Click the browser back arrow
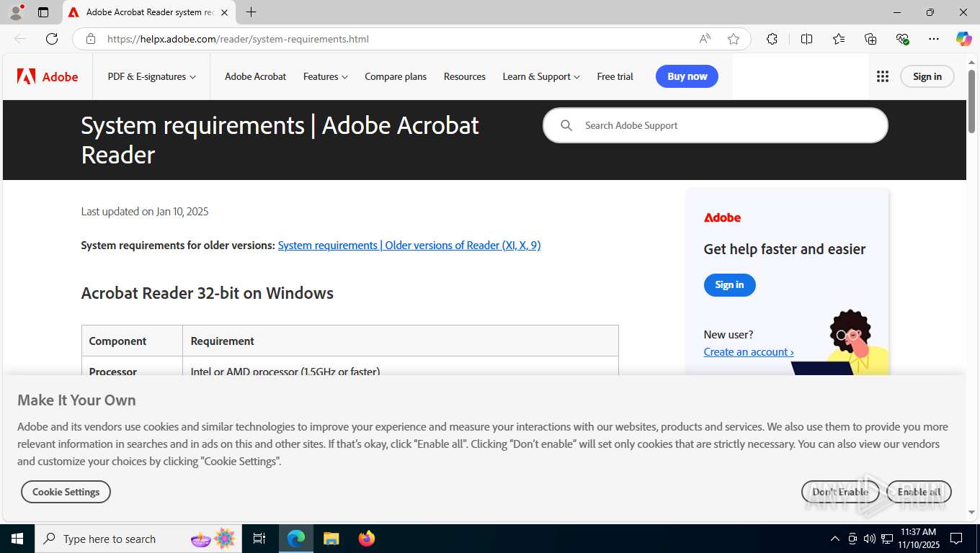The image size is (980, 553). [x=20, y=39]
